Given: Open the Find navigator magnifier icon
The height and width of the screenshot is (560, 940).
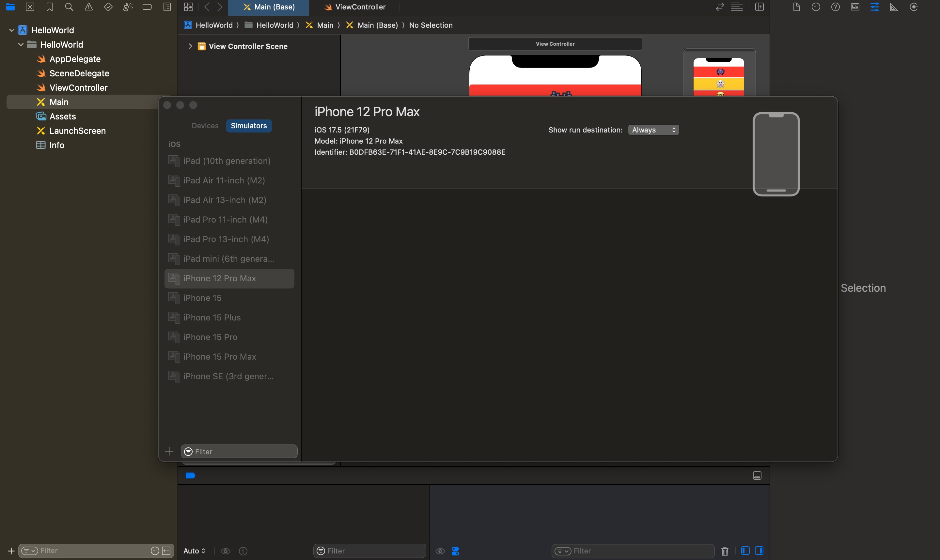Looking at the screenshot, I should (x=69, y=7).
